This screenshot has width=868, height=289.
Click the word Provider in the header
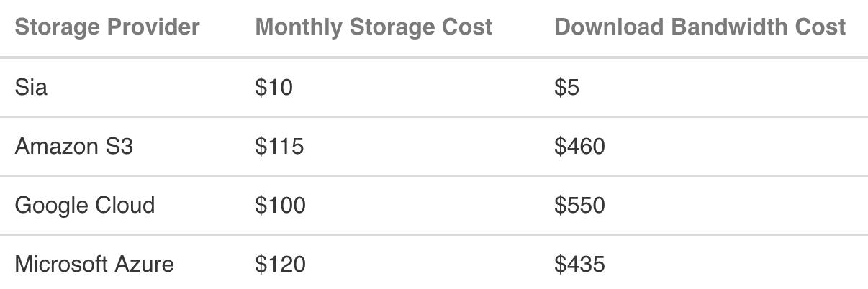click(153, 27)
